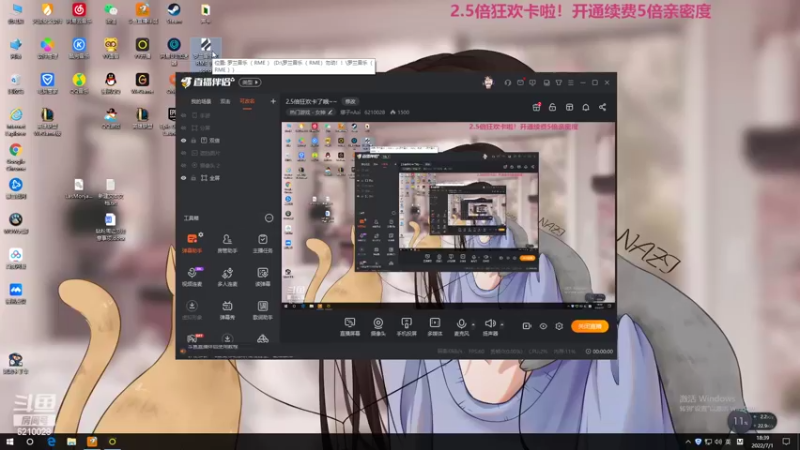The width and height of the screenshot is (800, 450).
Task: Toggle lock on the 全屏 source
Action: pos(193,178)
